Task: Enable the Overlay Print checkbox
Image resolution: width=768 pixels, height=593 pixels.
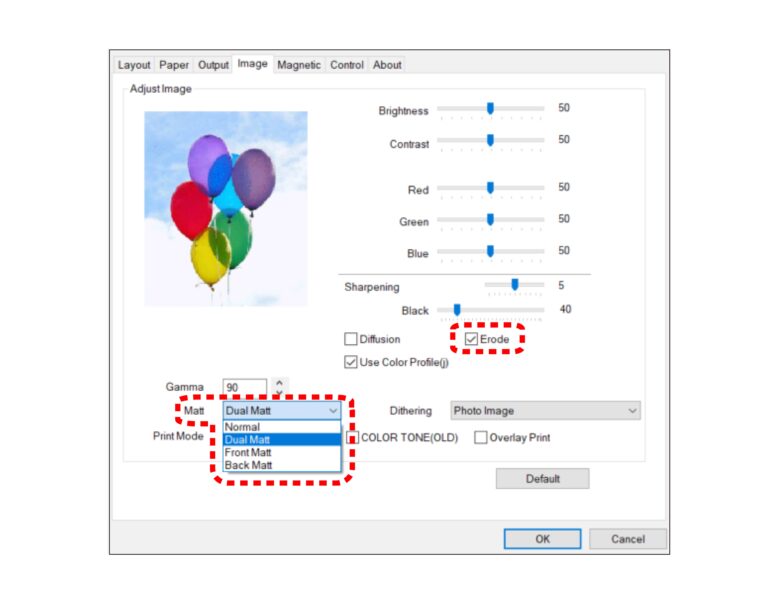Action: click(481, 437)
